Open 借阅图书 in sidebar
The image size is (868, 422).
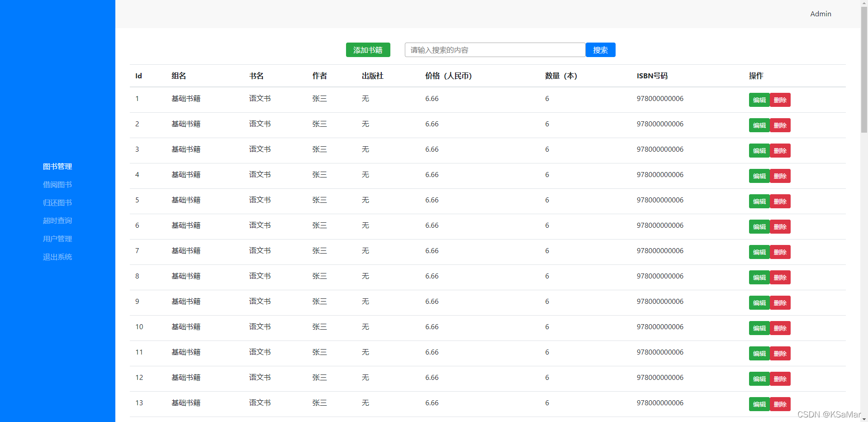(57, 184)
